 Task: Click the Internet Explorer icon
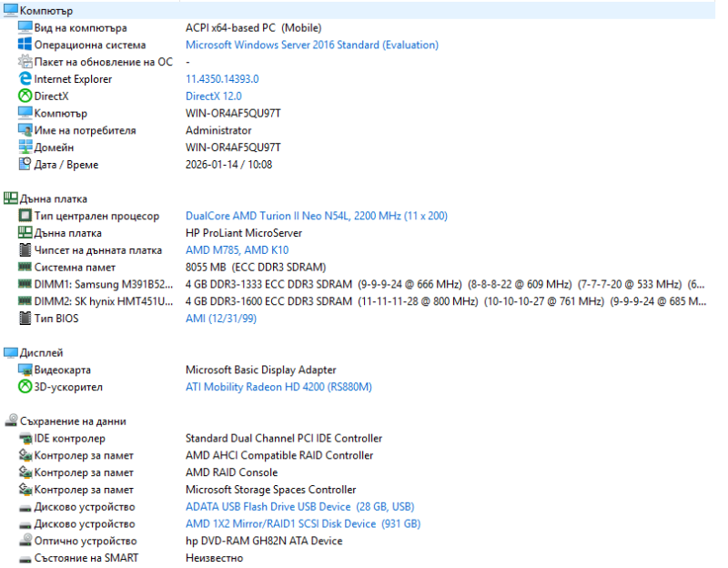click(25, 79)
